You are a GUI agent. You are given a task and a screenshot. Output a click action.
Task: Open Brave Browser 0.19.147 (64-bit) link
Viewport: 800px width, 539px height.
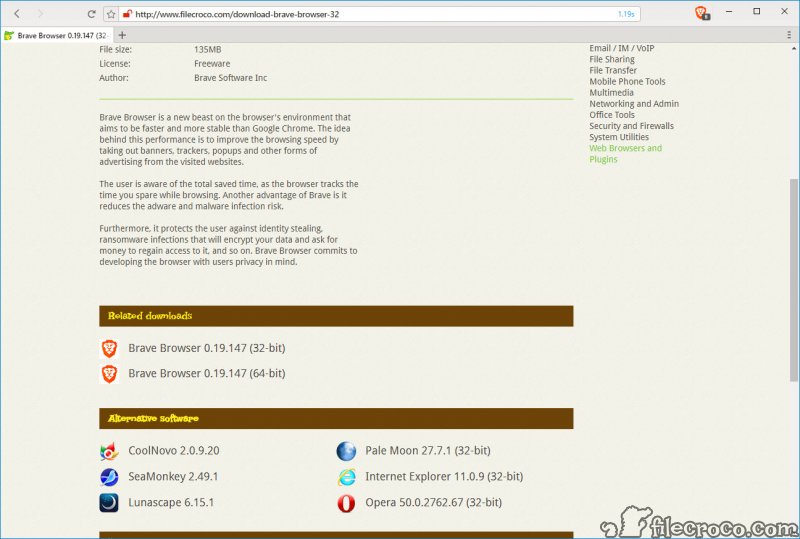[x=207, y=374]
